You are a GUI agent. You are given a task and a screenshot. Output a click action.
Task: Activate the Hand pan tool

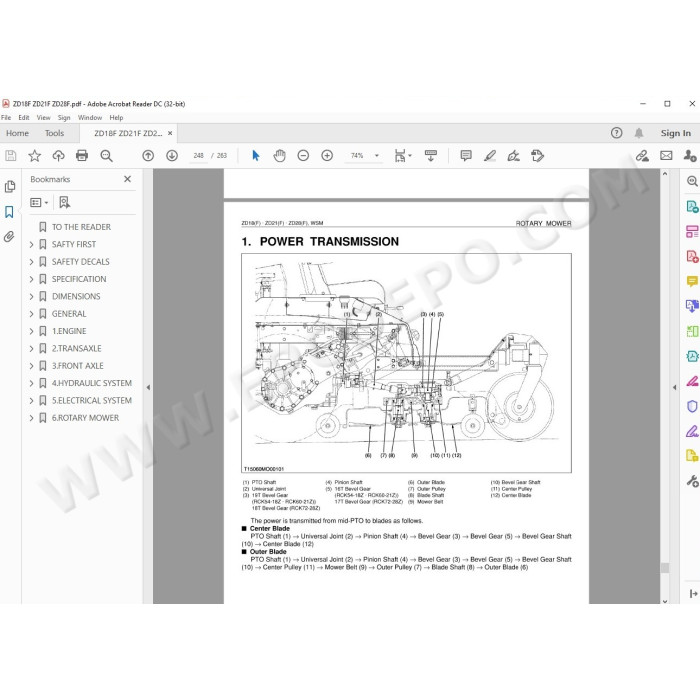(279, 155)
